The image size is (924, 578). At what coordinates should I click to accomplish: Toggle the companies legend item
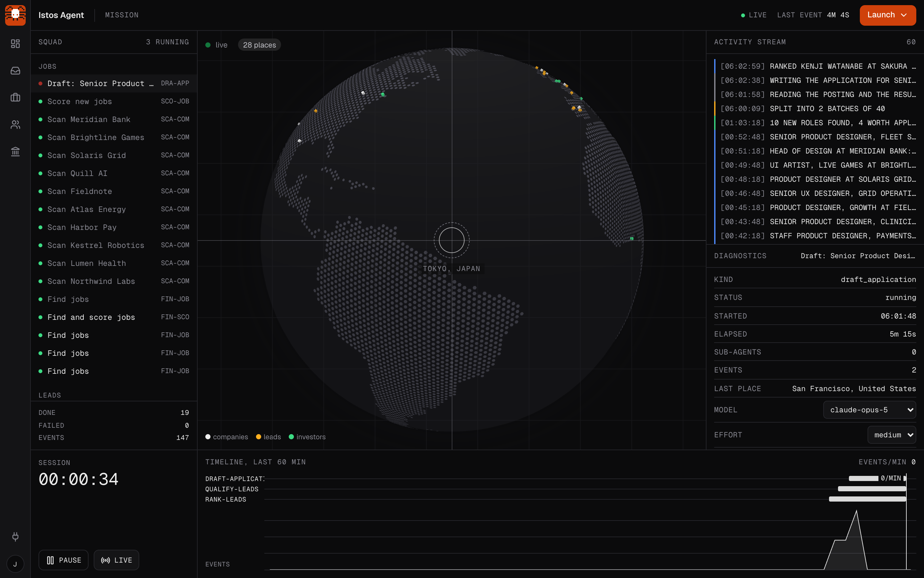(227, 437)
